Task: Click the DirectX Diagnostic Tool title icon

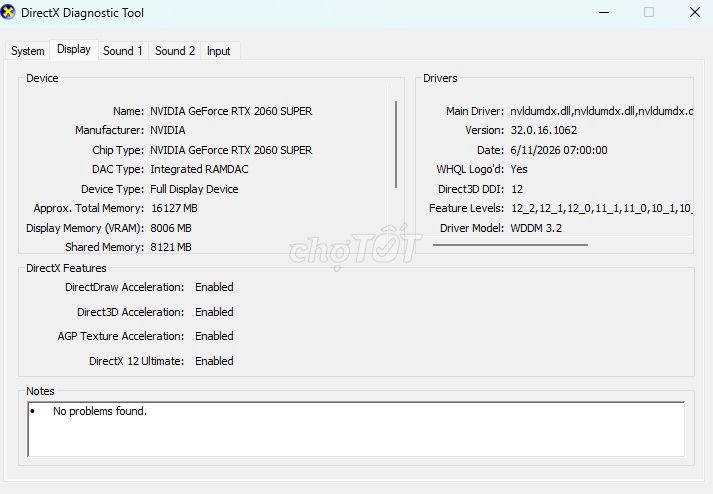Action: (x=8, y=12)
